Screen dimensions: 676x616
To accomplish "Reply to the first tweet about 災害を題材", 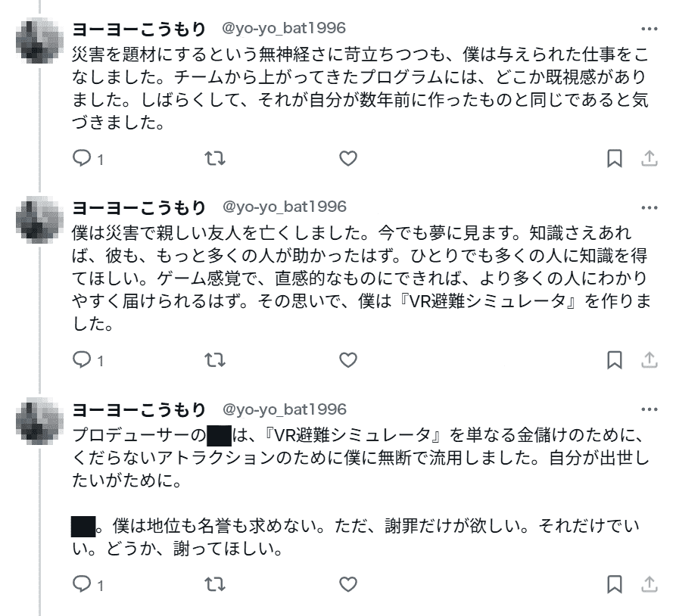I will [81, 158].
